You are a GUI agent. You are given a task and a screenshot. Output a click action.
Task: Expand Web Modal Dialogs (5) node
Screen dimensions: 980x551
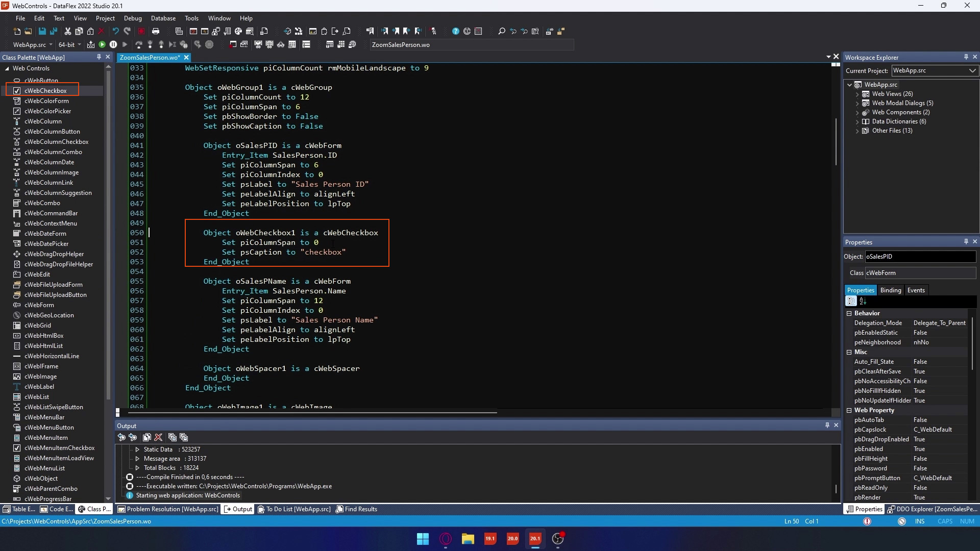(x=857, y=104)
